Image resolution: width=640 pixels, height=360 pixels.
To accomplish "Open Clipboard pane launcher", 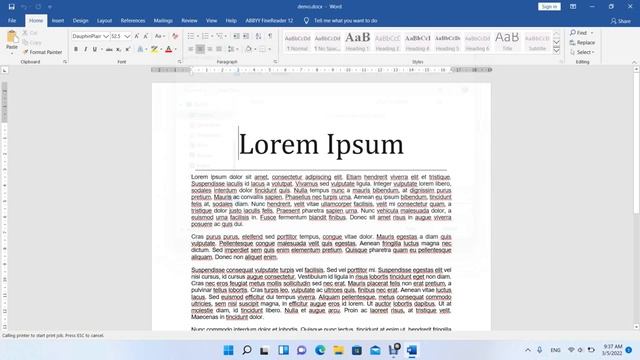I will (x=65, y=62).
